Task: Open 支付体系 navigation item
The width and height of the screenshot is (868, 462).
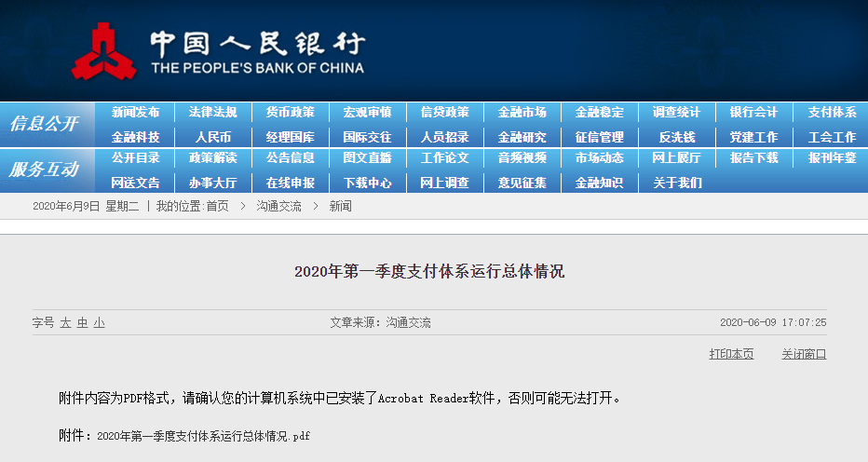Action: tap(832, 113)
